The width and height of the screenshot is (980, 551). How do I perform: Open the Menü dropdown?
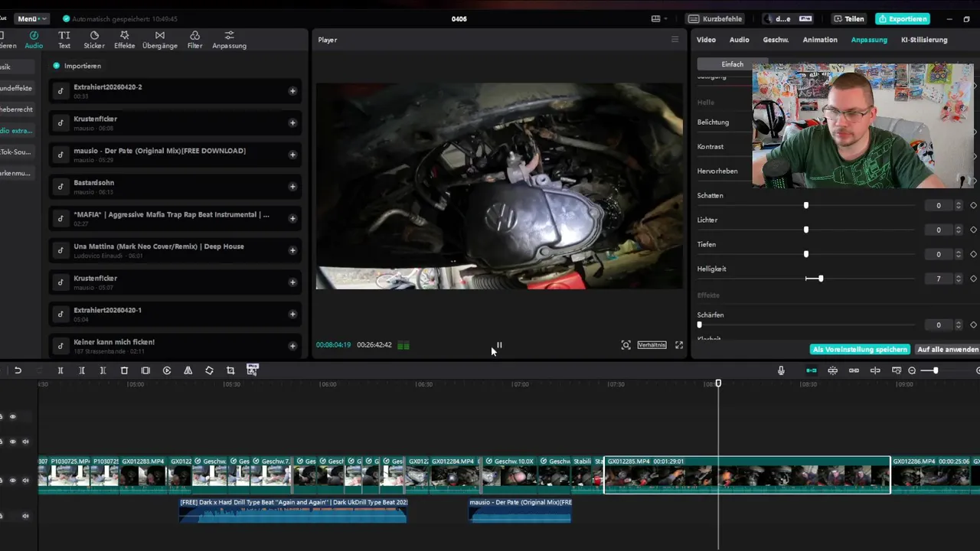(x=31, y=18)
